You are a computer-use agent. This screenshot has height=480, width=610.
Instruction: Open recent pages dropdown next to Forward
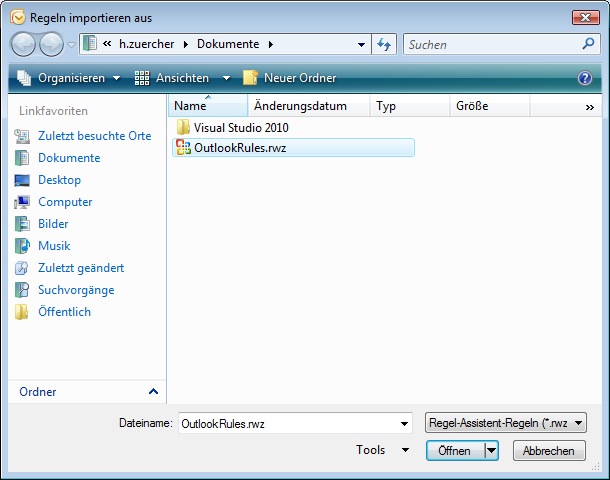[71, 45]
